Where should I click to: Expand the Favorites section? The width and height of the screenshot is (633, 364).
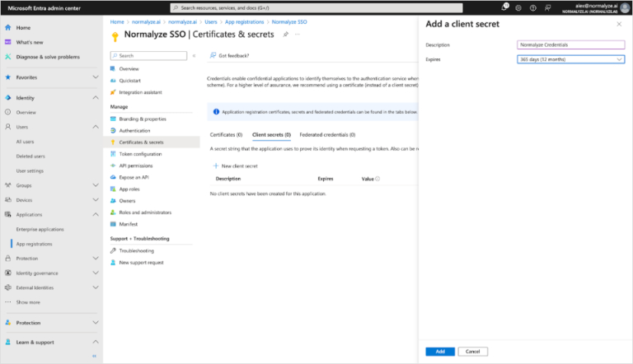(x=95, y=77)
